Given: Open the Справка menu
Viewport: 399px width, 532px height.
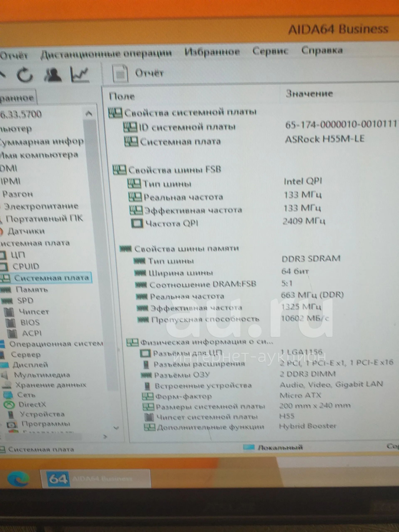Looking at the screenshot, I should 322,50.
